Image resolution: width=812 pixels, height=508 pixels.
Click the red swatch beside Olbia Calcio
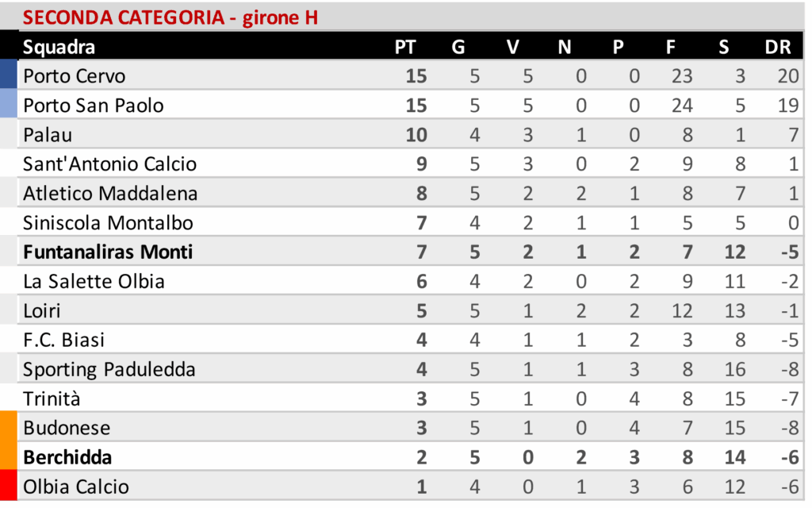tap(8, 485)
